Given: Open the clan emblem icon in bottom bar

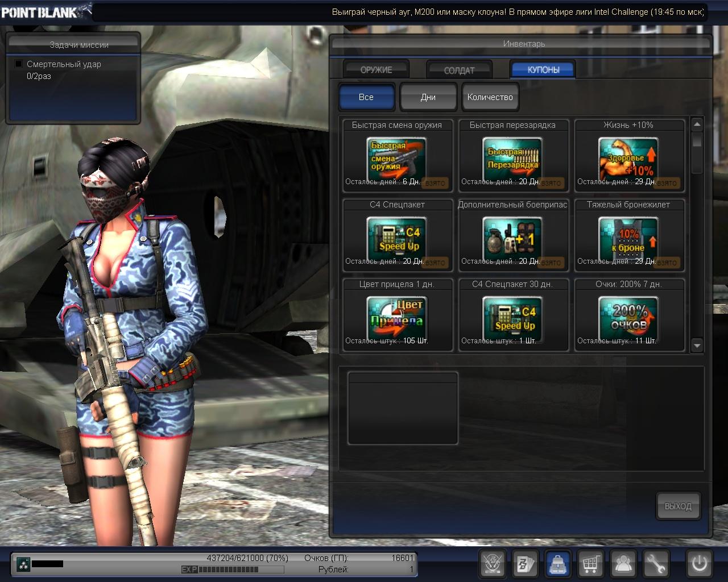Looking at the screenshot, I should pyautogui.click(x=493, y=564).
